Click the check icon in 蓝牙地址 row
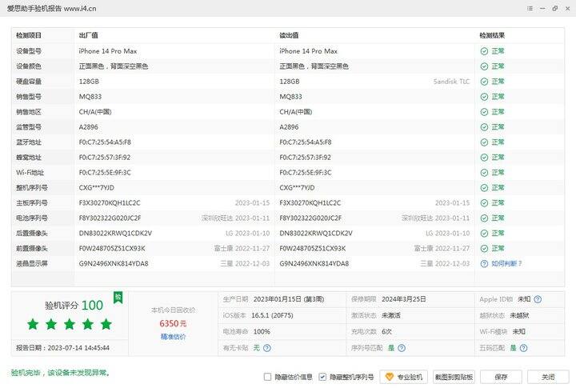576x392 pixels. coord(484,142)
